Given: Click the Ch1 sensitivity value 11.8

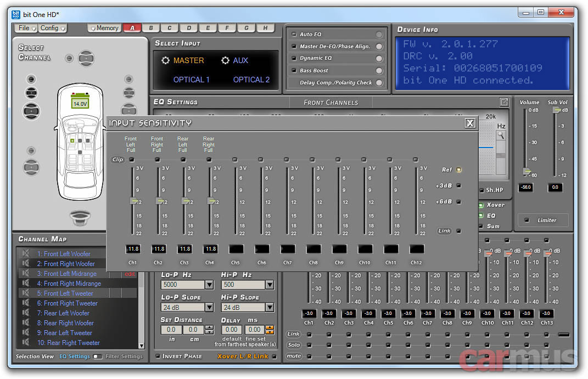Looking at the screenshot, I should 133,249.
